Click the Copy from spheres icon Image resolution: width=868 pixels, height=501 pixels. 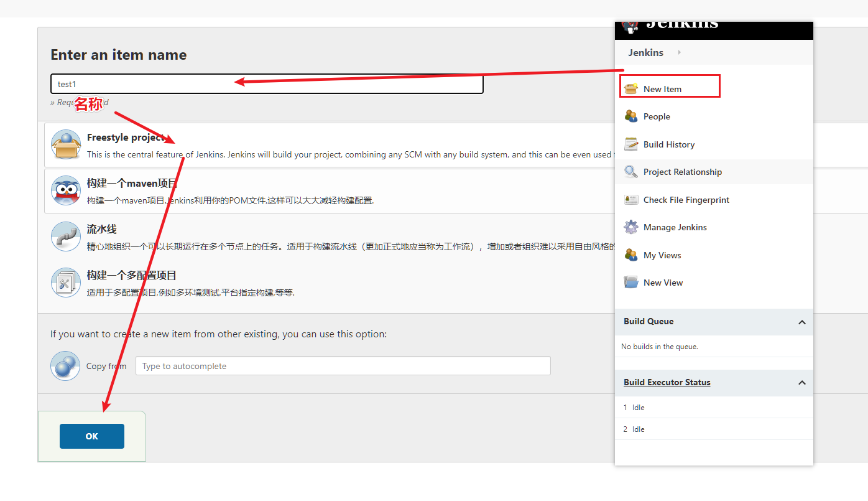(x=66, y=365)
